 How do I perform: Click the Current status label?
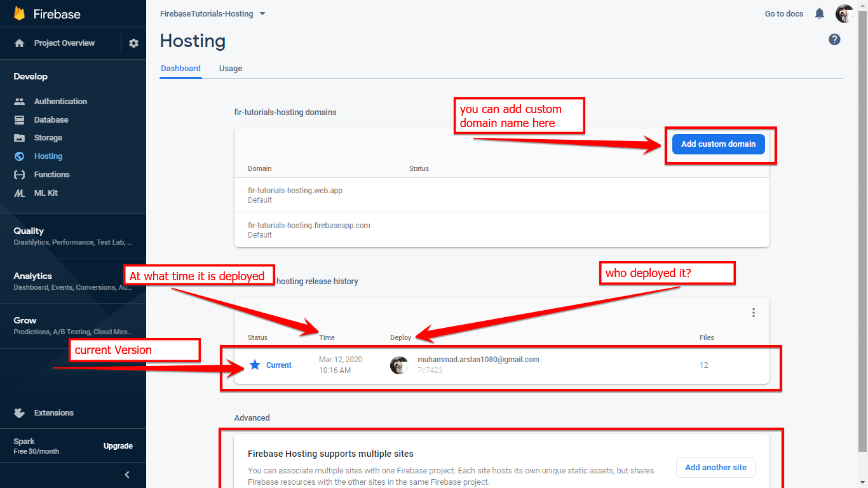[x=279, y=365]
